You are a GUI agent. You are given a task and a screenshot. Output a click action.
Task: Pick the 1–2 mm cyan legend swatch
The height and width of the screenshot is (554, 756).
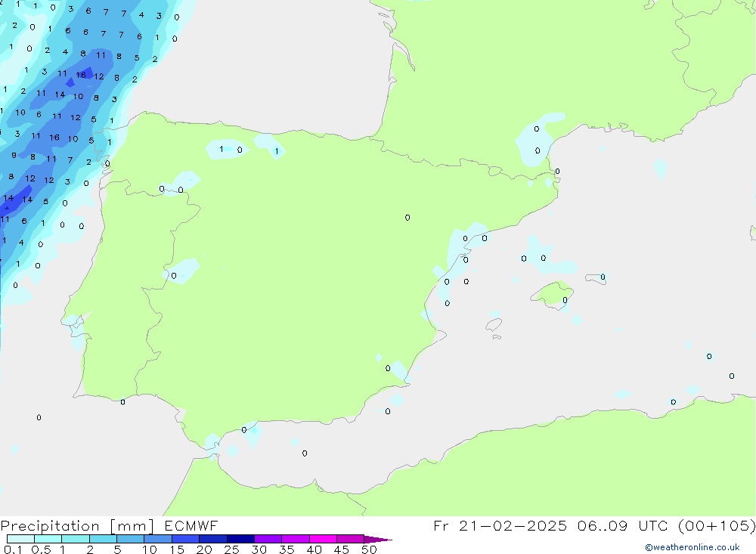[x=75, y=539]
